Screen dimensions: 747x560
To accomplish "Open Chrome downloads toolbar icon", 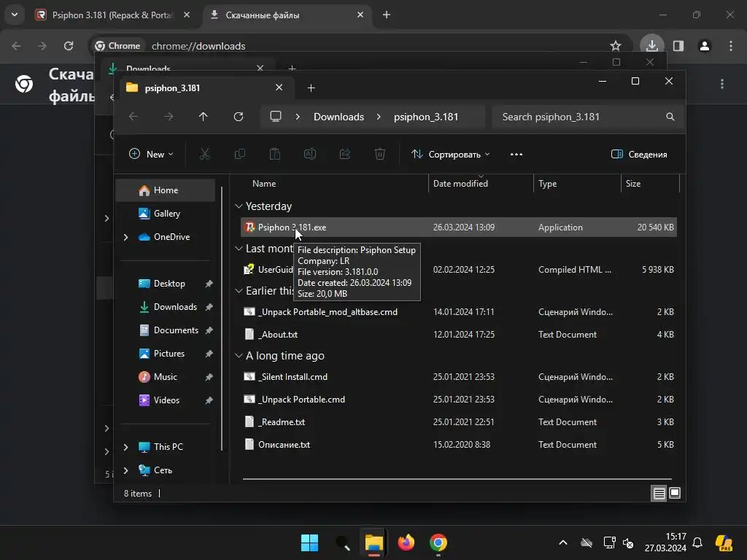I will [651, 46].
